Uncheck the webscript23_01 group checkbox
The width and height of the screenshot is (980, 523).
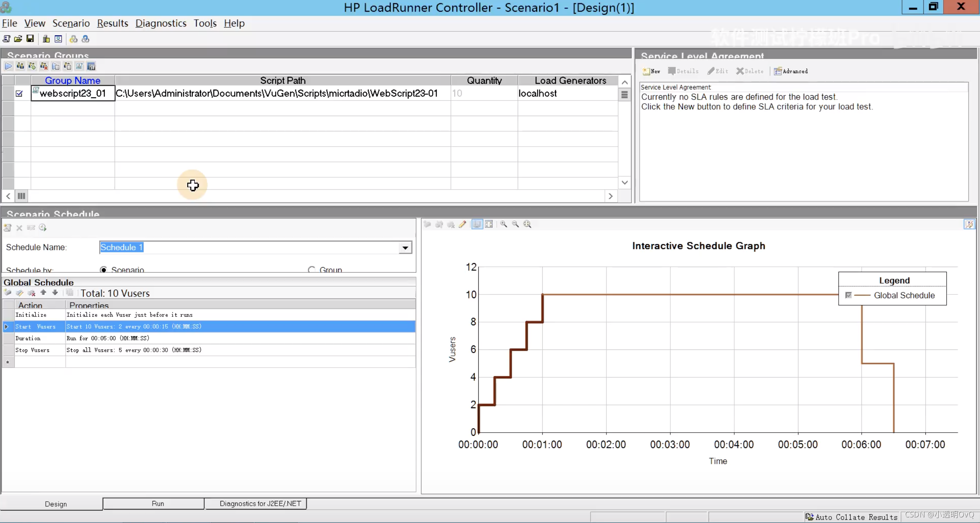[x=19, y=93]
